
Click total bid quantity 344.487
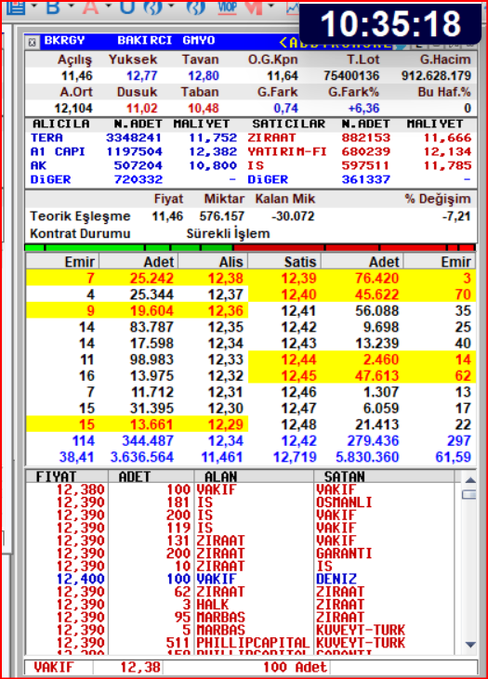148,441
